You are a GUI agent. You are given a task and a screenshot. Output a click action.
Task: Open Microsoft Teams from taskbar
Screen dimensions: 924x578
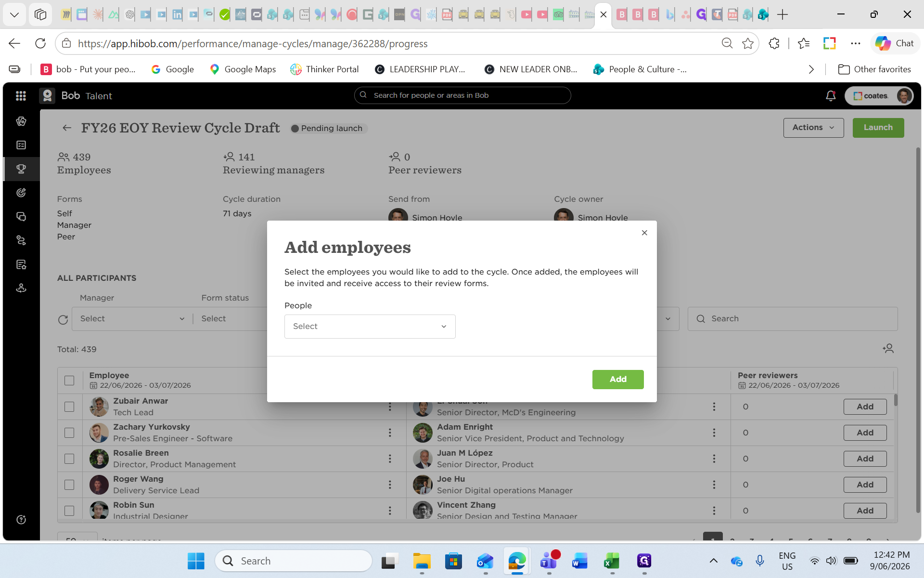point(549,561)
